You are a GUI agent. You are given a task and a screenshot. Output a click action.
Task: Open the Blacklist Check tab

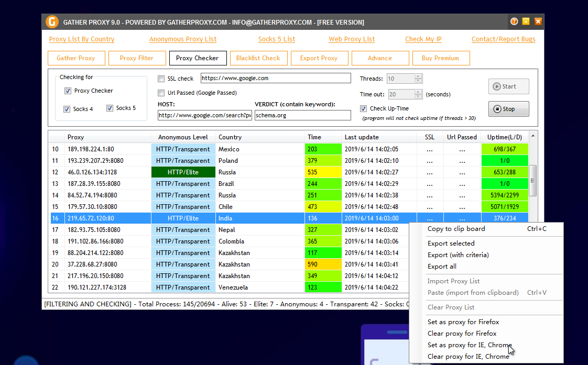pyautogui.click(x=259, y=58)
